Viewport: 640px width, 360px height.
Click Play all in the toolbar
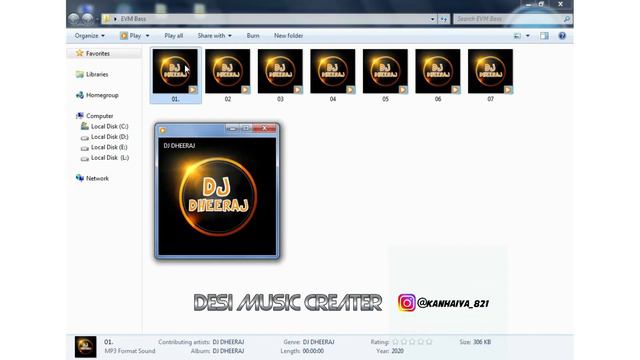[x=173, y=36]
